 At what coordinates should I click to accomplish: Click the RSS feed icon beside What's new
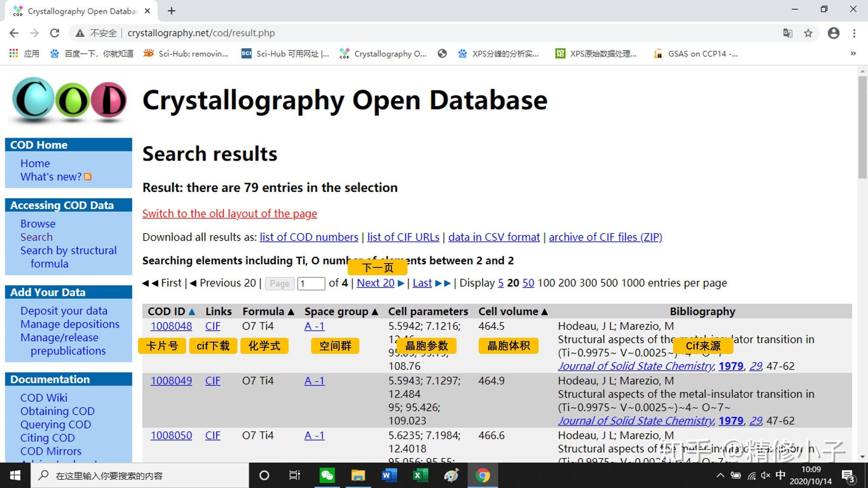pyautogui.click(x=88, y=177)
